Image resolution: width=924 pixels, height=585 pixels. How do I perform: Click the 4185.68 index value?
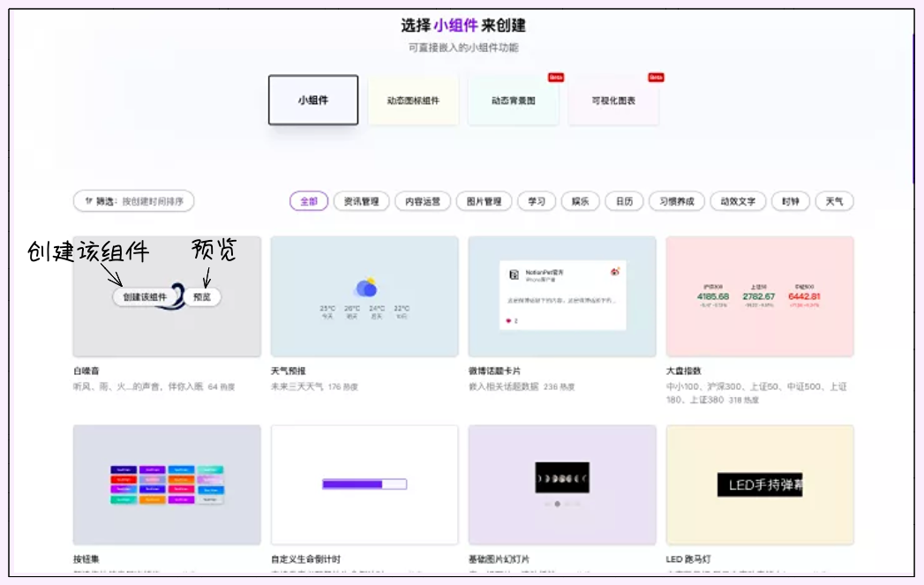point(713,296)
